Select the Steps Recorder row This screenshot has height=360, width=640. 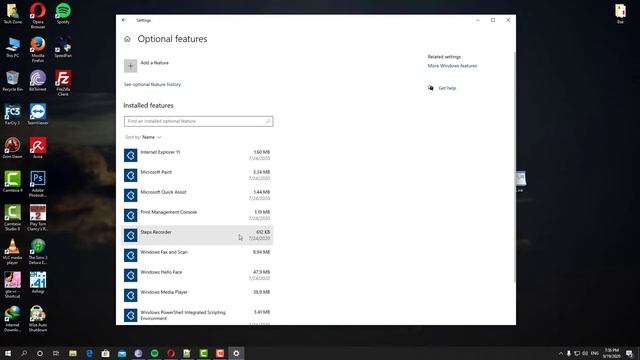(198, 235)
